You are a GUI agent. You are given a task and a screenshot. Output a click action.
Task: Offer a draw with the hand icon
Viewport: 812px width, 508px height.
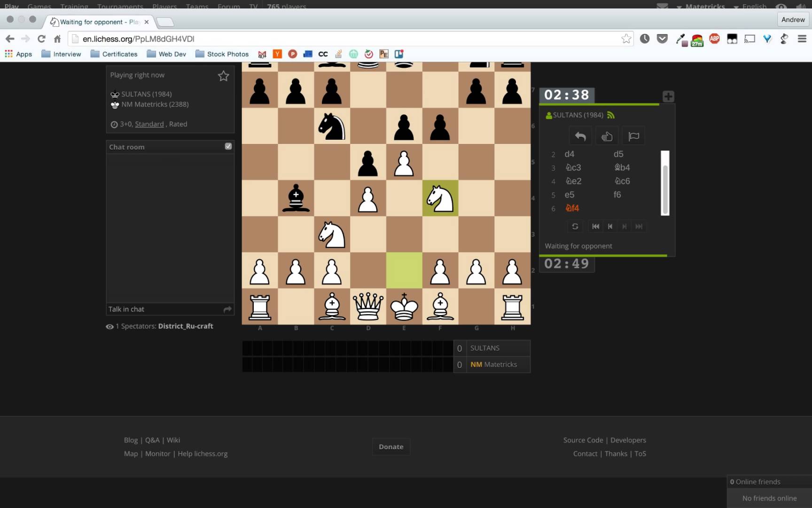[x=607, y=136]
